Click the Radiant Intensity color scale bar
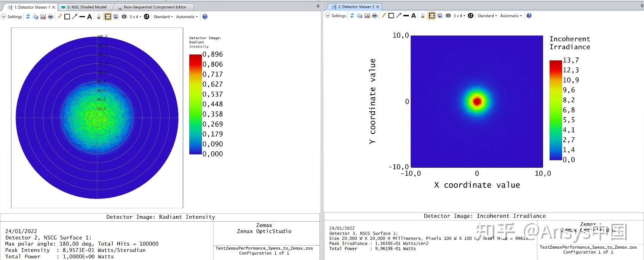Image resolution: width=644 pixels, height=260 pixels. [x=195, y=104]
